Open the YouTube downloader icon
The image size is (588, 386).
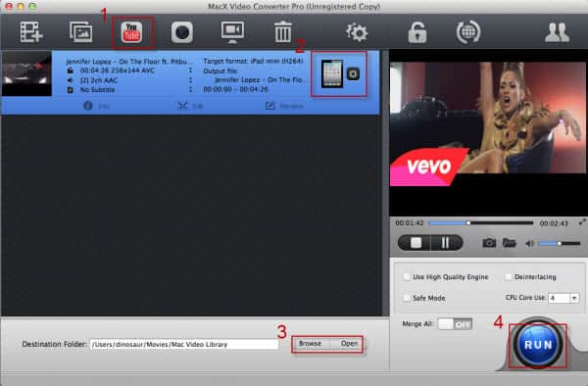(x=131, y=32)
